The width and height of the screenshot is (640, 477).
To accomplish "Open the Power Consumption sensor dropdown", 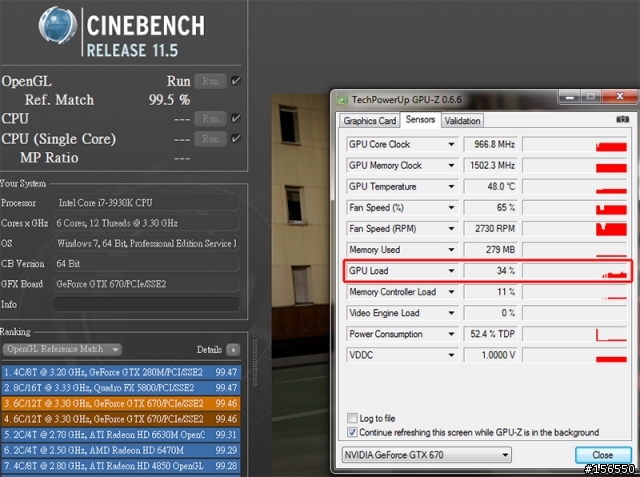I will coord(451,334).
